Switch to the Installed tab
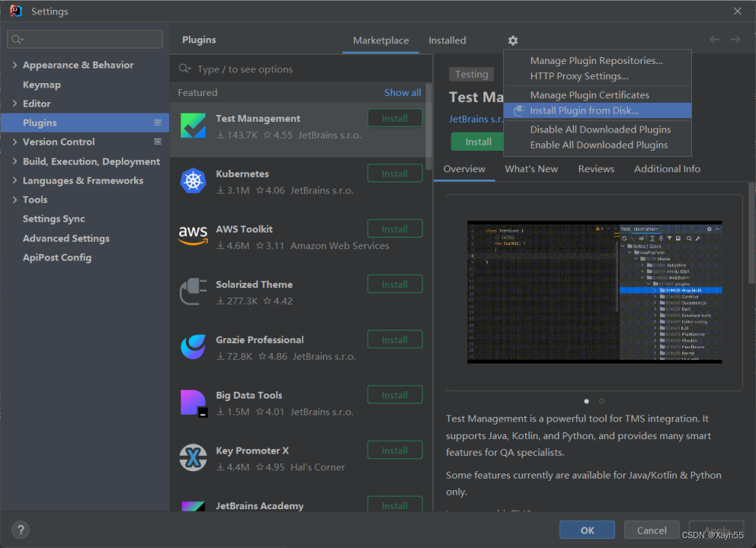The image size is (756, 548). (447, 40)
